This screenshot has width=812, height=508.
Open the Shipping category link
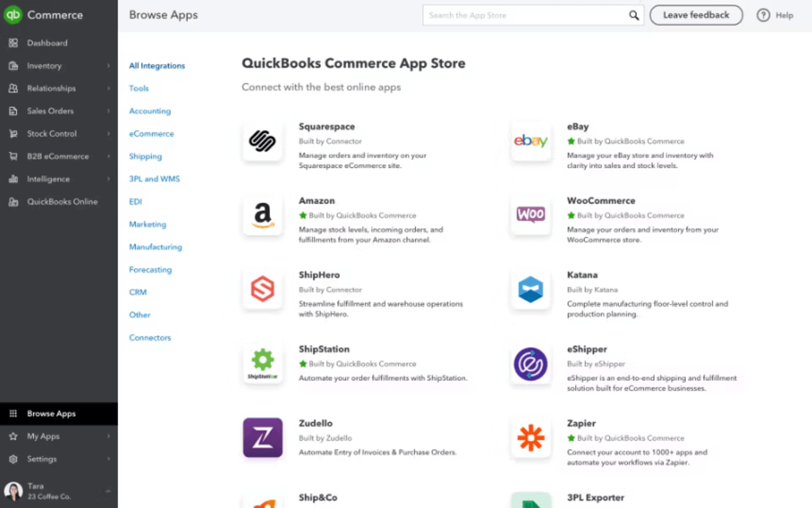(145, 156)
